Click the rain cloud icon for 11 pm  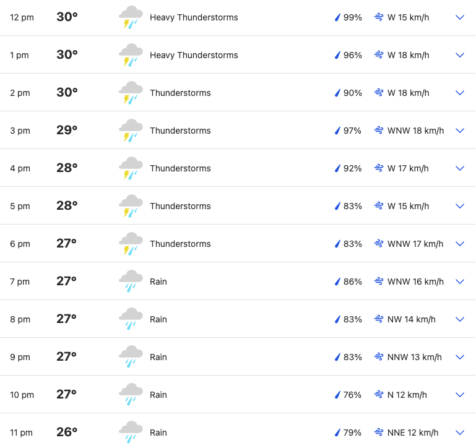131,432
